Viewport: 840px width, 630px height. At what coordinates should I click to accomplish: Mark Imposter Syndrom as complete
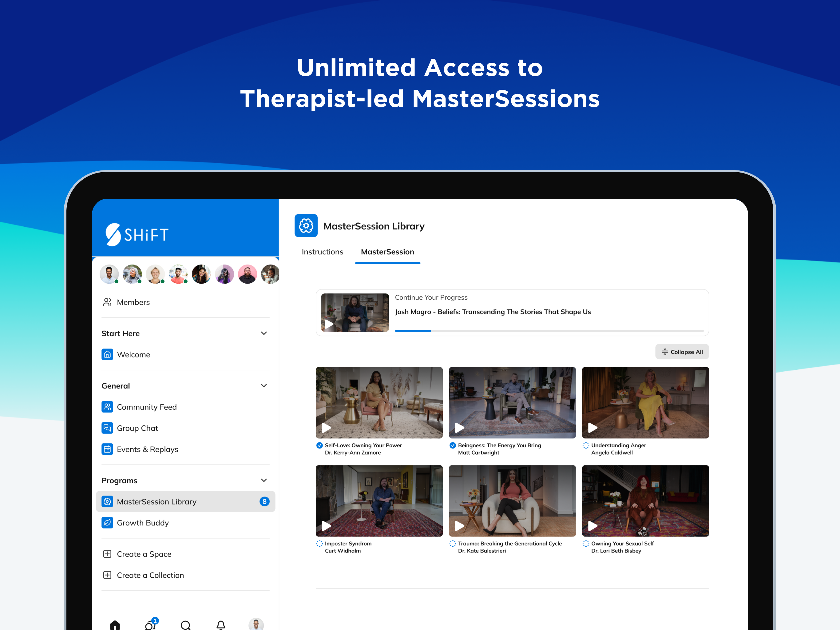coord(320,544)
